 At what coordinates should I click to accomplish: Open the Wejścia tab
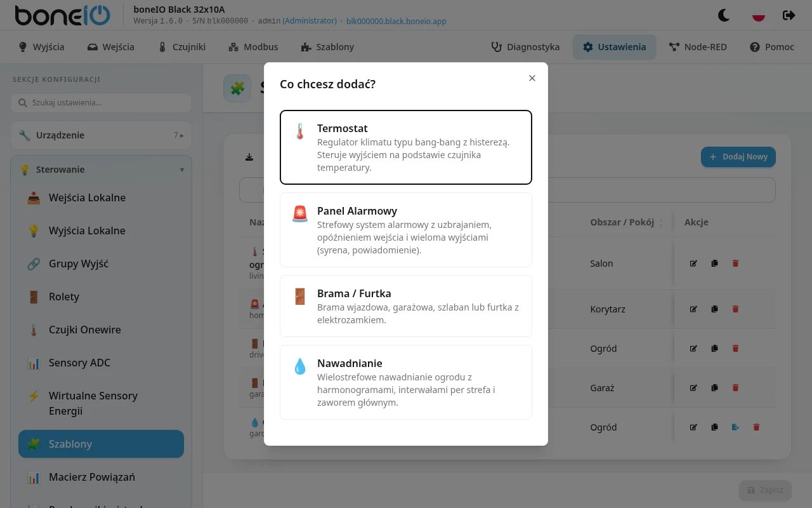pos(111,47)
